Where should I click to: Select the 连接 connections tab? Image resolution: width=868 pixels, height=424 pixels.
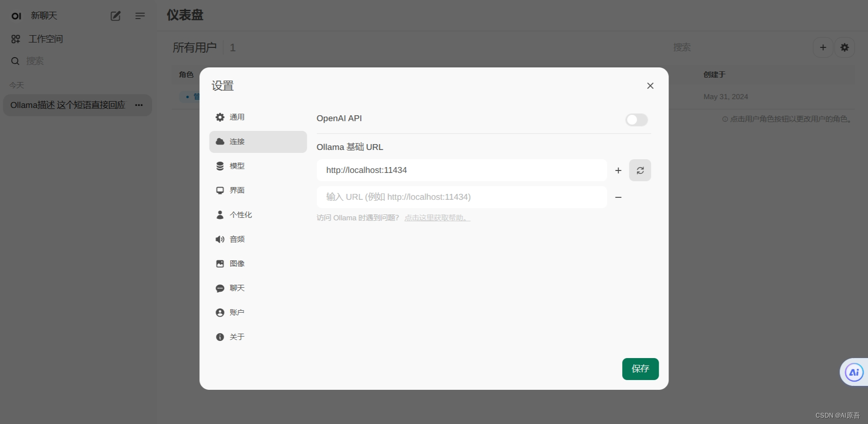point(258,142)
